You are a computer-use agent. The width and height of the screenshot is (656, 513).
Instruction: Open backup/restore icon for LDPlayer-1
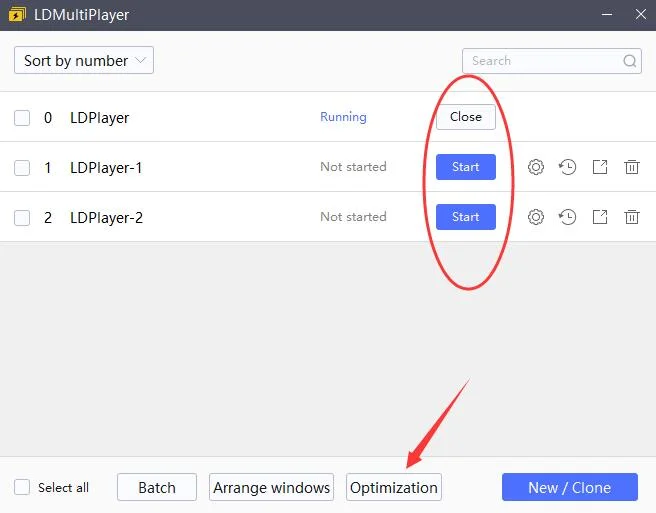point(567,167)
